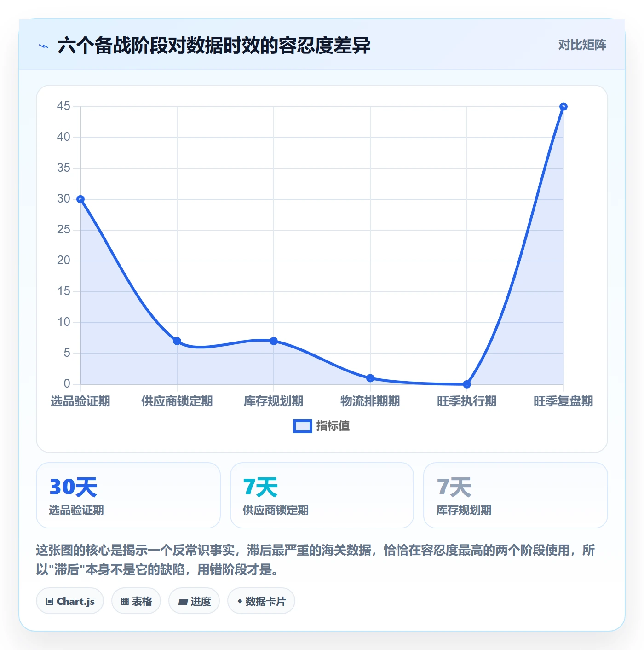Click the lightning icon beside the title
This screenshot has height=650, width=644.
(x=44, y=46)
